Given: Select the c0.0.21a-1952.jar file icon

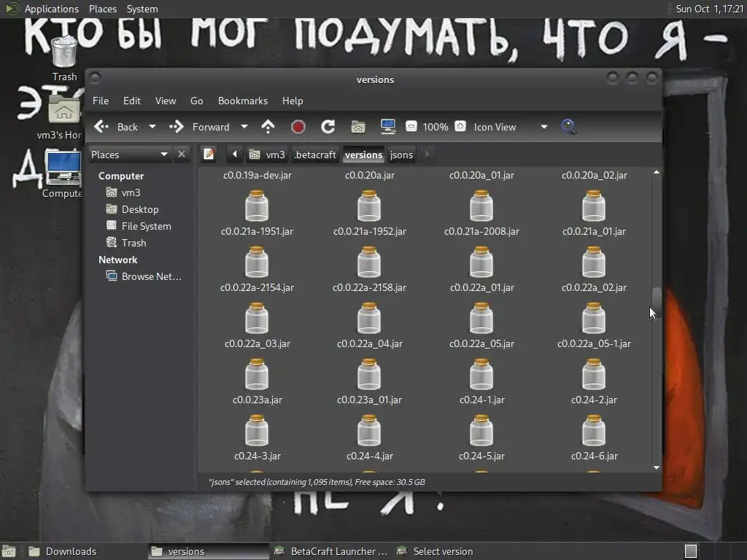Looking at the screenshot, I should coord(369,206).
